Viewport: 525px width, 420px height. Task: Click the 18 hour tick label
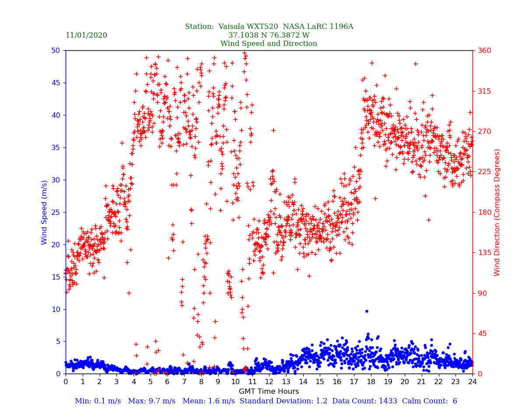371,382
